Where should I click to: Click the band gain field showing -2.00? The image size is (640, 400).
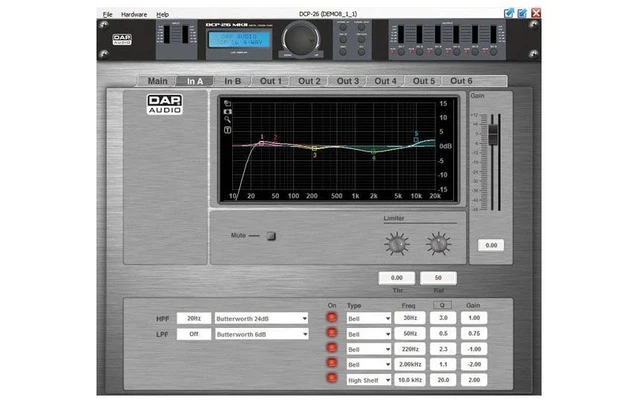474,364
